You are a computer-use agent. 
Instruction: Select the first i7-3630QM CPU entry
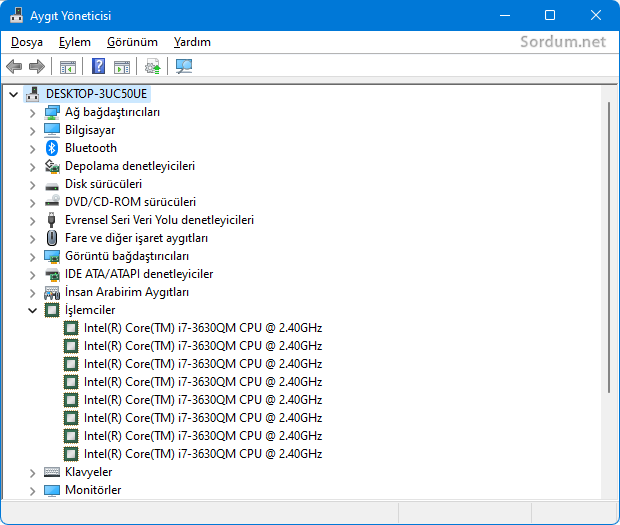pos(203,328)
